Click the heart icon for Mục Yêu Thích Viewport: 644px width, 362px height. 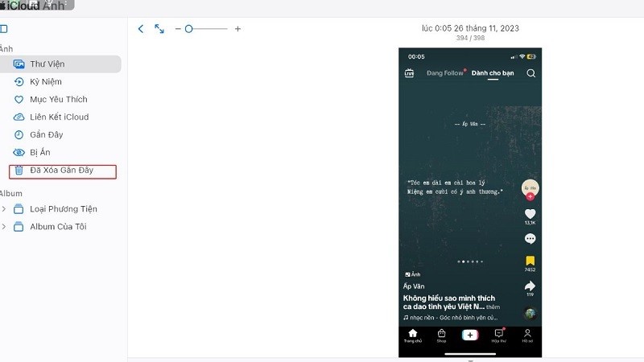(x=19, y=100)
